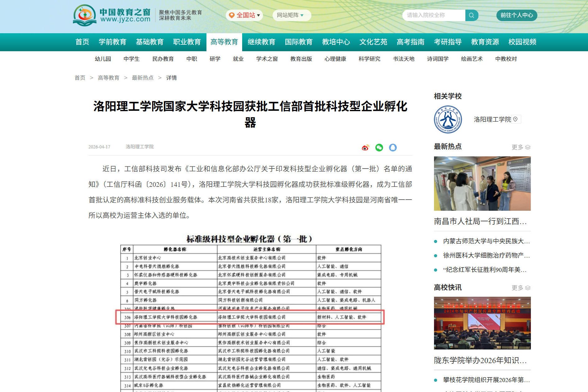Expand the 全国站 region dropdown
Image resolution: width=588 pixels, height=392 pixels.
(x=244, y=15)
